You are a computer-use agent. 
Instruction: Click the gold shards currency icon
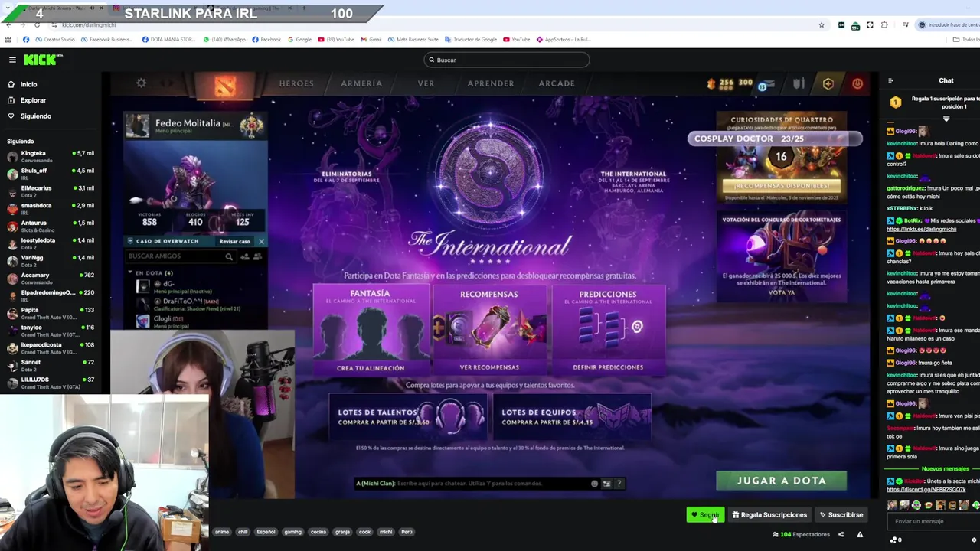(x=711, y=83)
